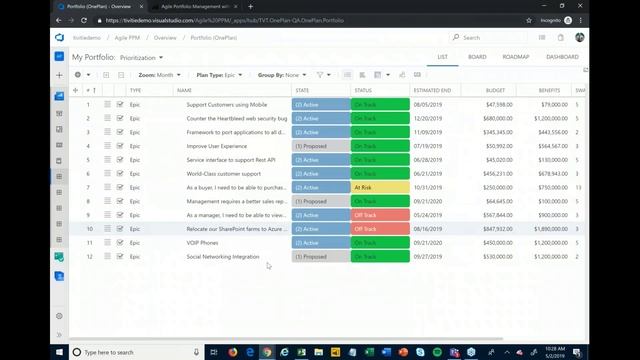Image resolution: width=640 pixels, height=360 pixels.
Task: Click the list settings icon near the search box
Action: pos(542,38)
